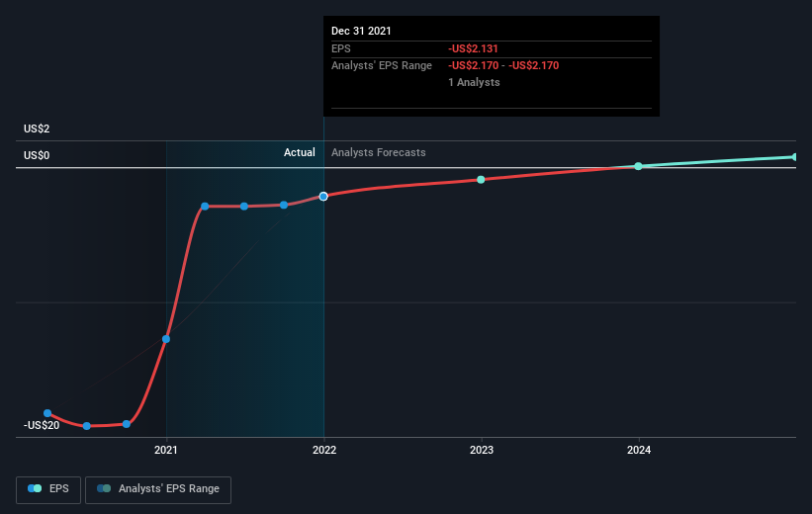Click the US$2 axis label
The image size is (812, 514).
coord(37,128)
